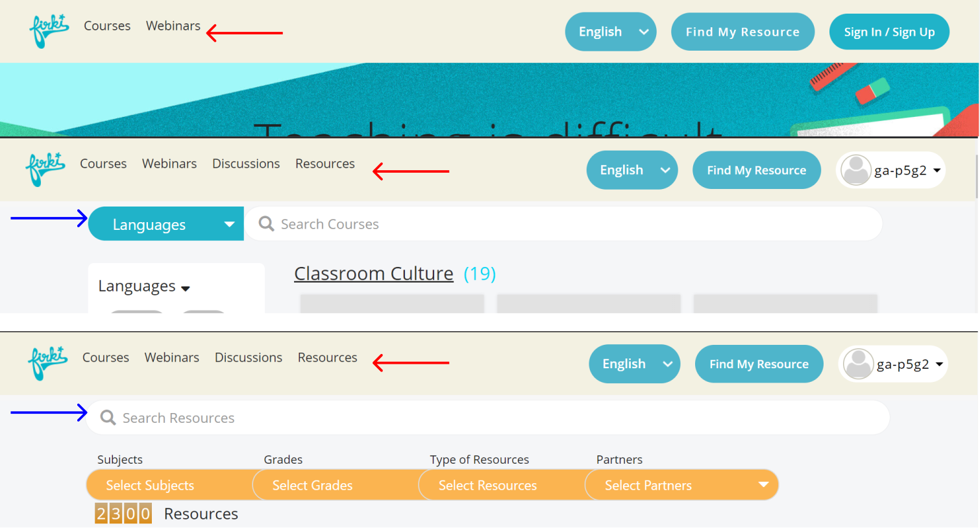Click the Find My Resource button in top header
Image resolution: width=980 pixels, height=528 pixels.
click(742, 32)
